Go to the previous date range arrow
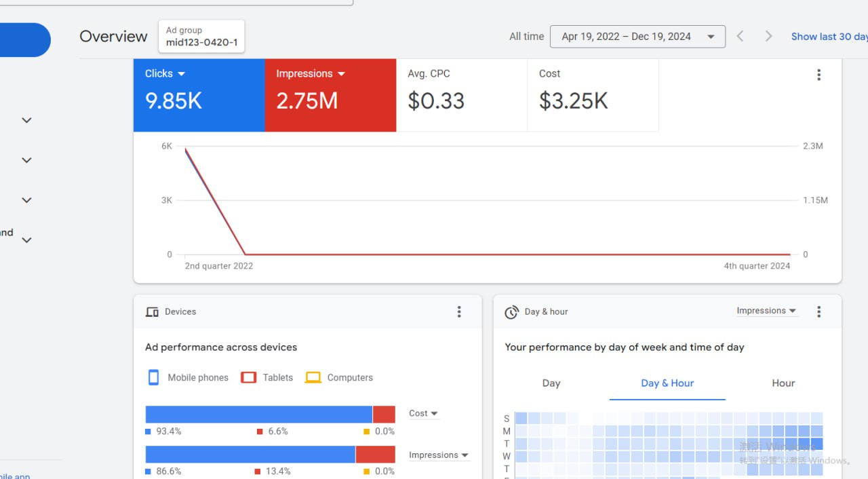Viewport: 868px width, 479px height. click(741, 36)
